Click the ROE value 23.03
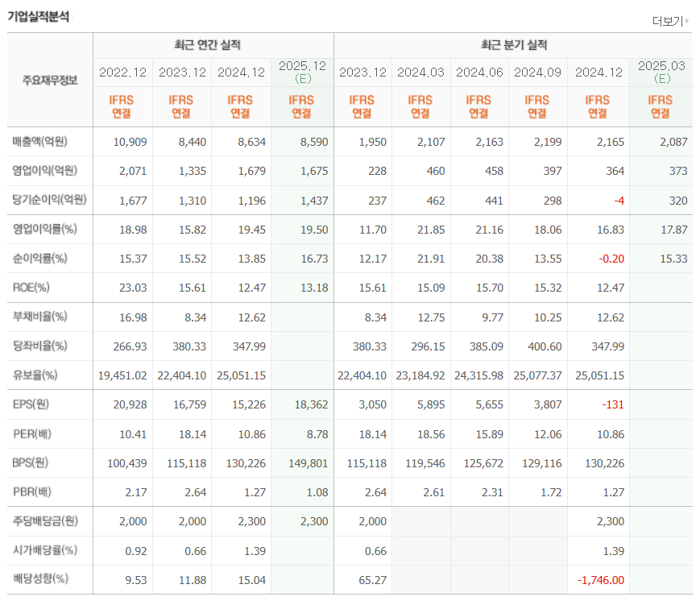 click(x=133, y=288)
